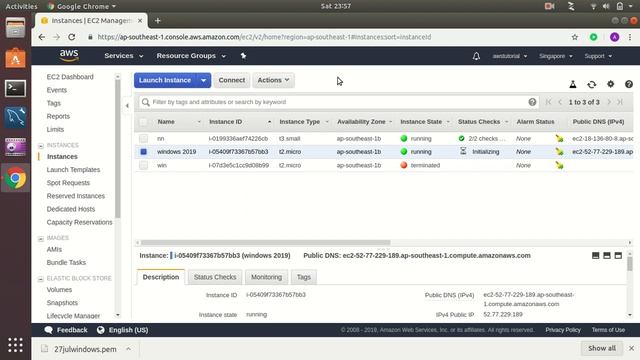The image size is (640, 360).
Task: Open the Launch Instance dropdown arrow
Action: click(203, 80)
